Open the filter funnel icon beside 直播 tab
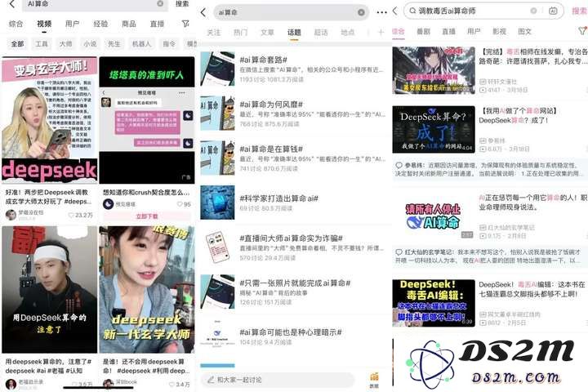 (x=185, y=24)
